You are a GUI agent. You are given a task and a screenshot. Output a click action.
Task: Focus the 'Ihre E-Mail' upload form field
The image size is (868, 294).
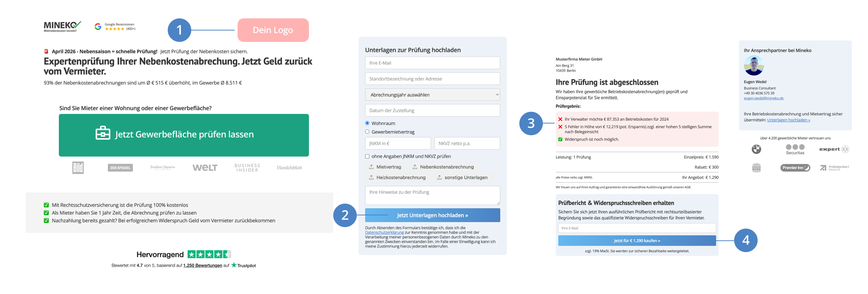[x=433, y=63]
